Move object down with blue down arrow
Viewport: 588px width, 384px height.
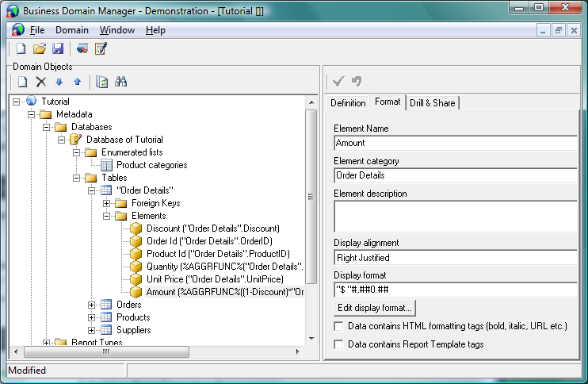[x=59, y=81]
